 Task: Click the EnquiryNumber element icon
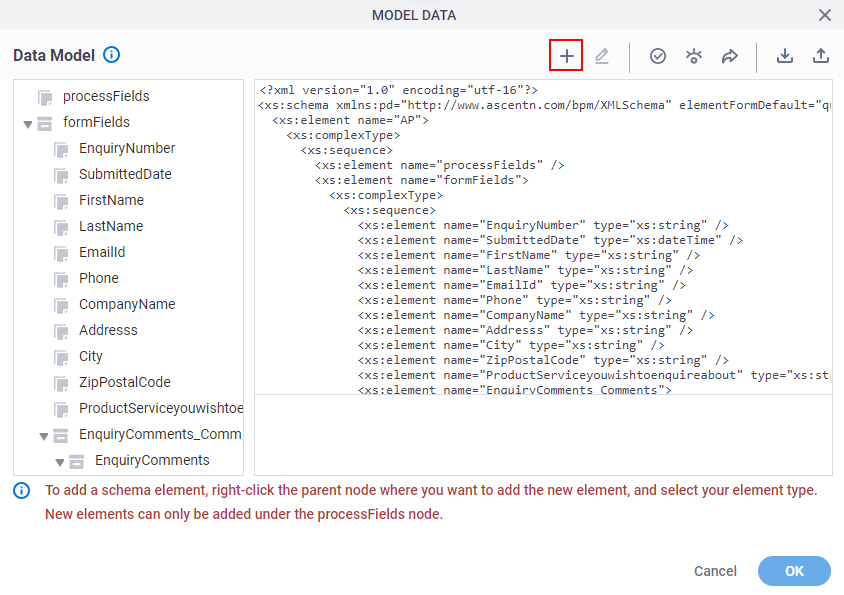(x=61, y=150)
